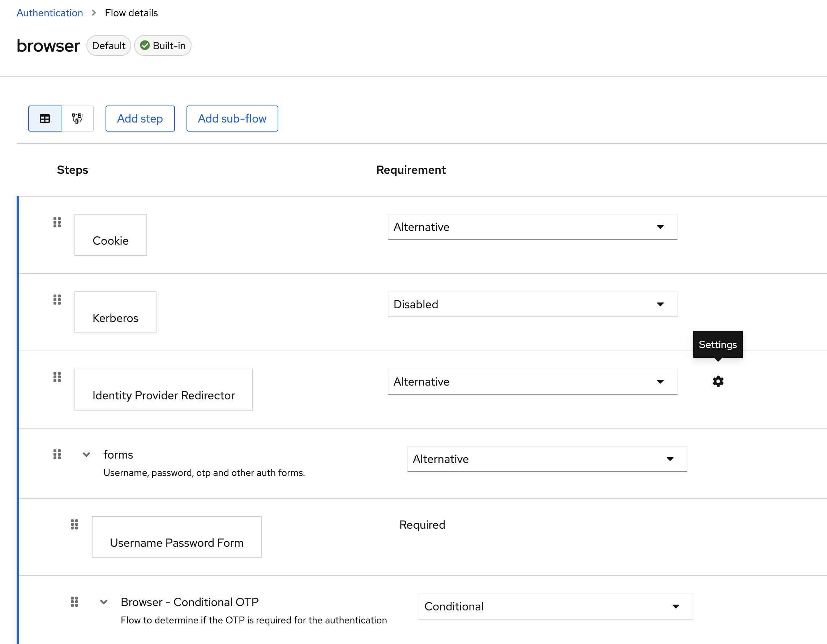The width and height of the screenshot is (827, 644).
Task: Switch to flow diagram view
Action: point(77,119)
